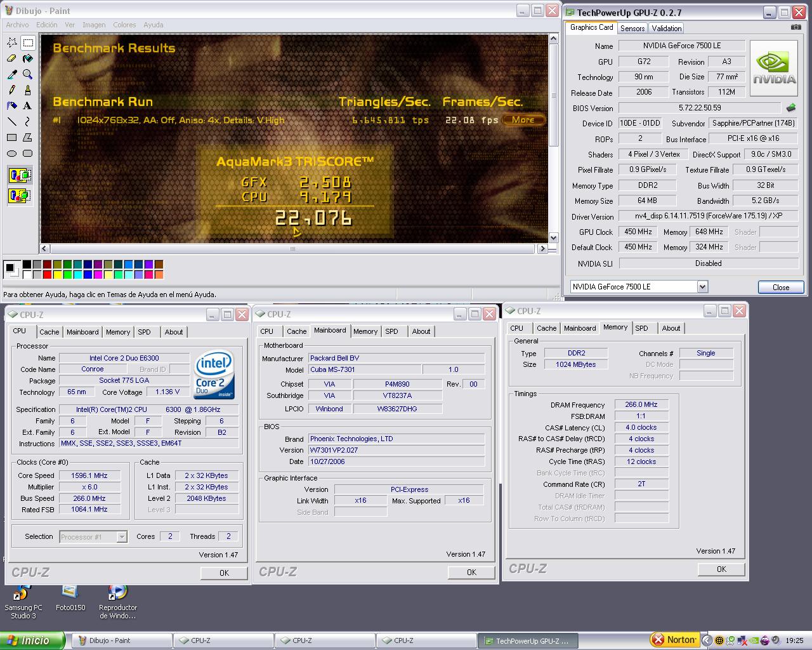Select the Text tool in Paint
Viewport: 812px width, 650px height.
(28, 105)
